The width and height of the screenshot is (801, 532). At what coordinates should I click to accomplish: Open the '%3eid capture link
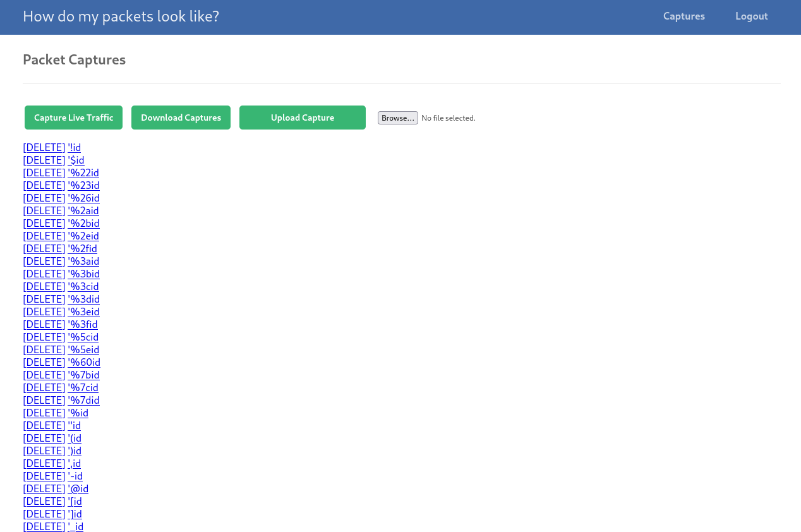(x=84, y=311)
